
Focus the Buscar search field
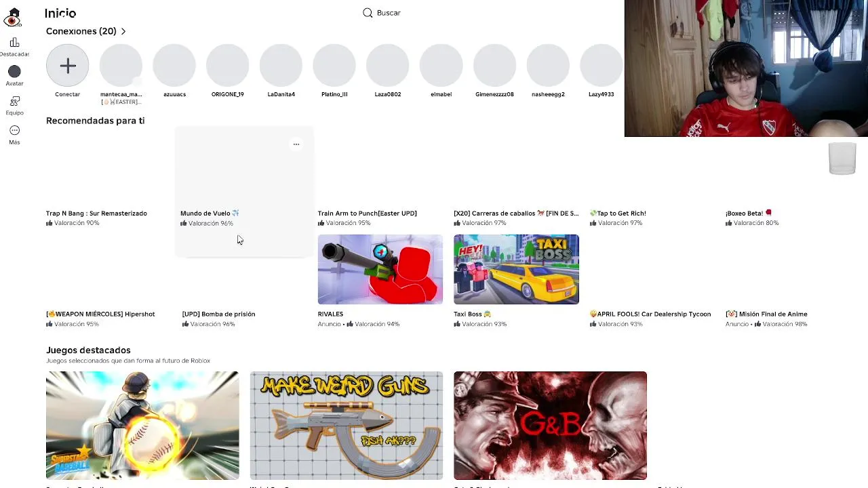pyautogui.click(x=389, y=13)
